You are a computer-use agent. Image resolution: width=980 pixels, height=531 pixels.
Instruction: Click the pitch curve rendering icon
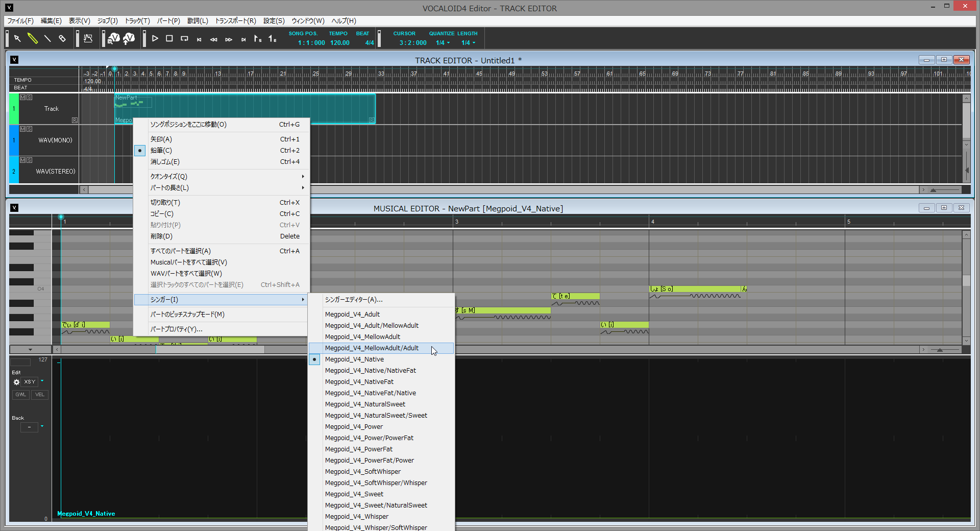pos(88,39)
